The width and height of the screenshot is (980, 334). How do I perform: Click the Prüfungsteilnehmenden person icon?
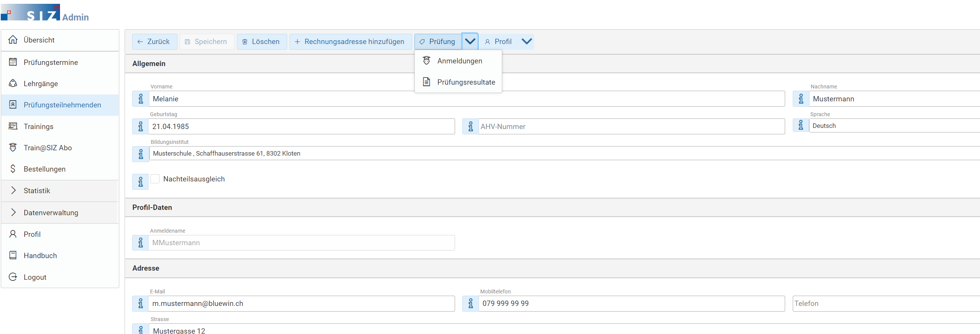[x=13, y=104]
